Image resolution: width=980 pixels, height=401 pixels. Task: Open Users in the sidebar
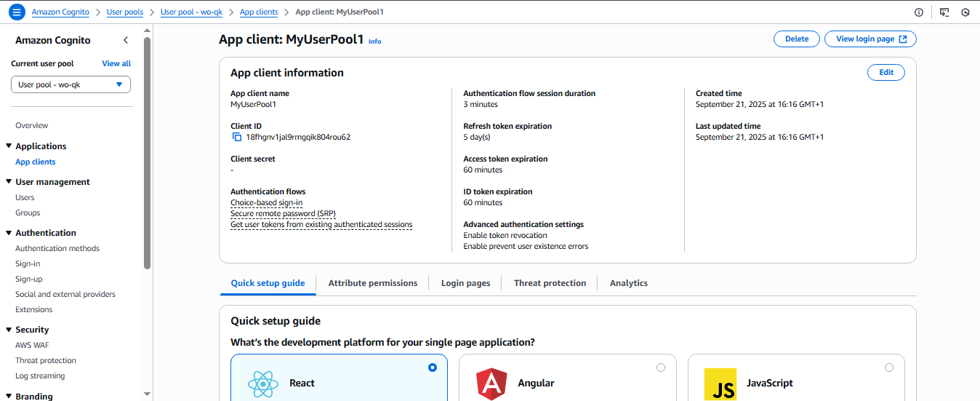(x=25, y=198)
